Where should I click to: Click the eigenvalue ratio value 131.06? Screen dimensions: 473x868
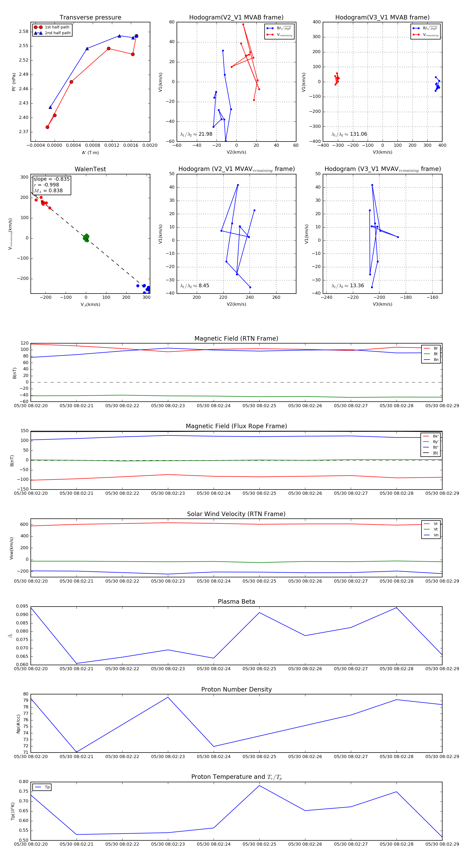click(358, 134)
